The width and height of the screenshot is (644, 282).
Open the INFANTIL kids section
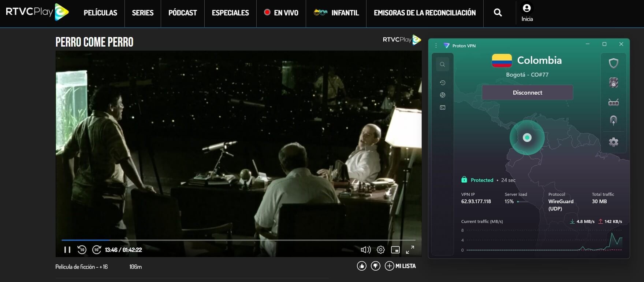click(x=336, y=13)
